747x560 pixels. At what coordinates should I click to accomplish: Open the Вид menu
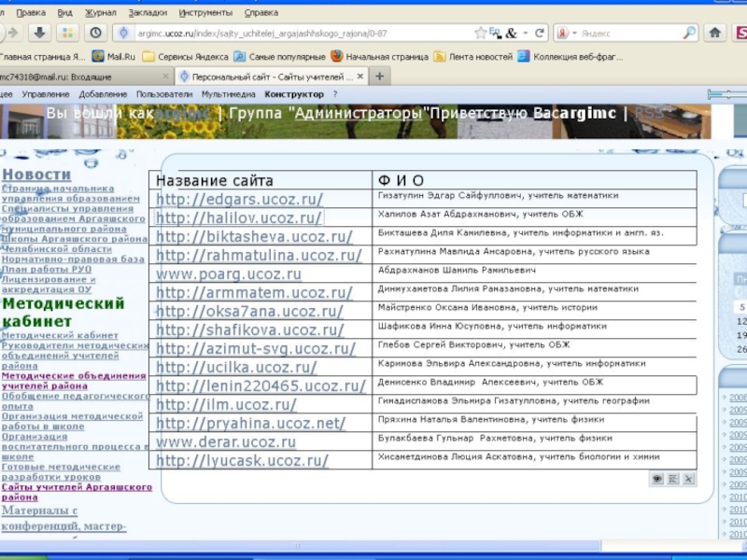[x=64, y=13]
